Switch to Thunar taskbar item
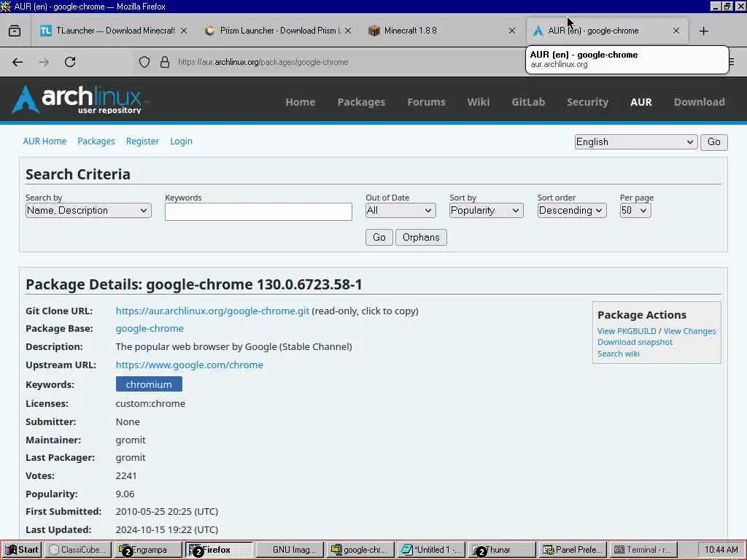The image size is (747, 560). (502, 550)
